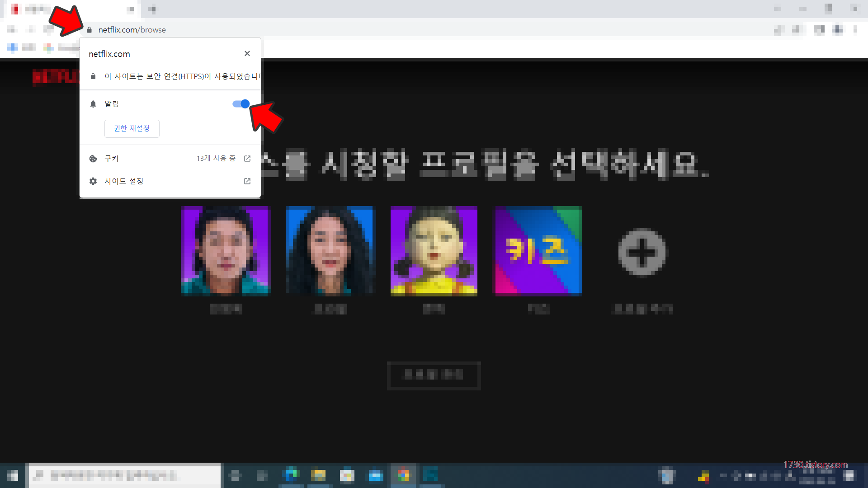Click the plus icon to add profile
Screen dimensions: 868x488
point(642,252)
